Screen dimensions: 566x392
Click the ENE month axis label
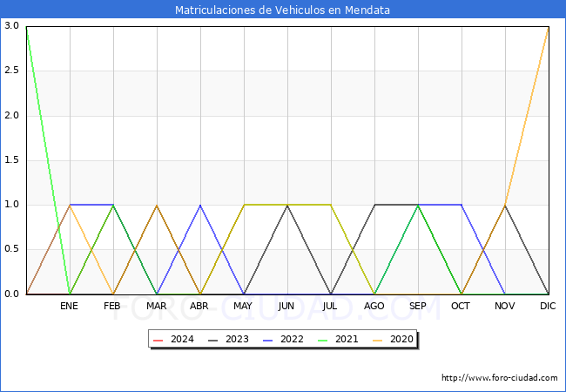click(69, 306)
